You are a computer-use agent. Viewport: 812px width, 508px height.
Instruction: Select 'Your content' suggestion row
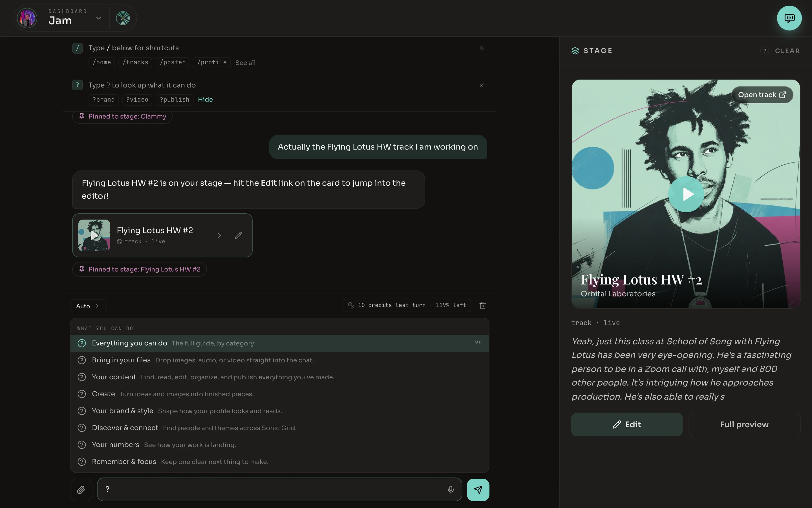click(x=279, y=377)
